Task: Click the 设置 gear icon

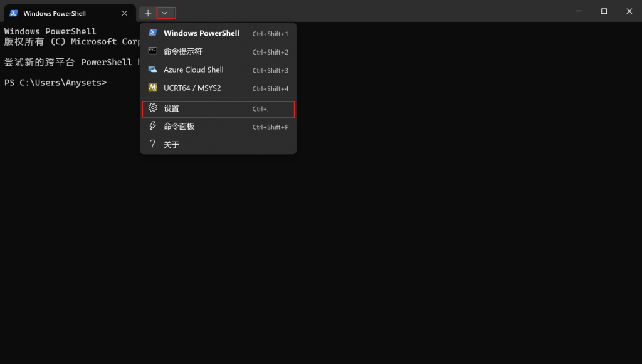Action: (x=152, y=108)
